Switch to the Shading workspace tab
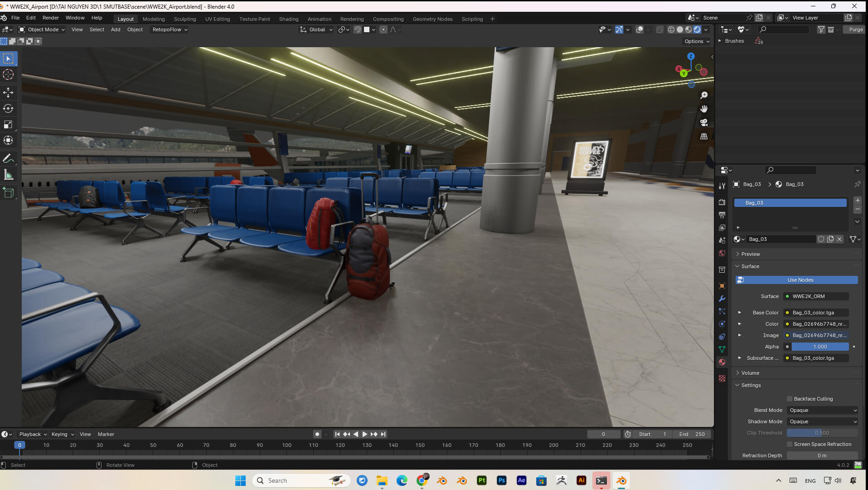 (x=288, y=19)
